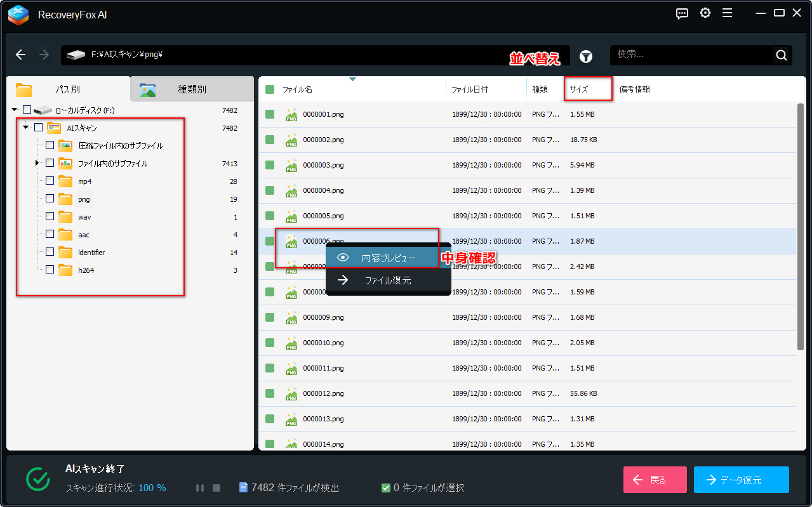Click the 戻る button
This screenshot has width=812, height=507.
[655, 480]
